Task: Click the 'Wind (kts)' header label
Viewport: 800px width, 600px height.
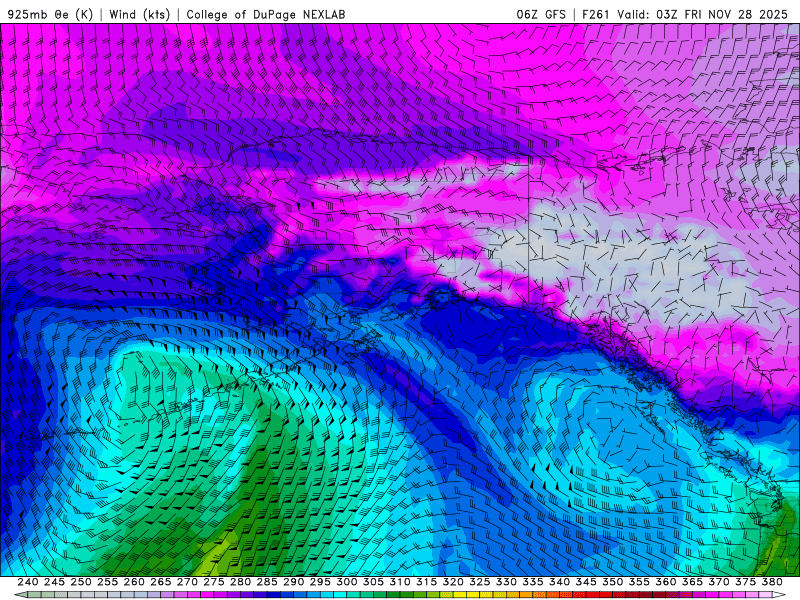Action: pyautogui.click(x=140, y=14)
